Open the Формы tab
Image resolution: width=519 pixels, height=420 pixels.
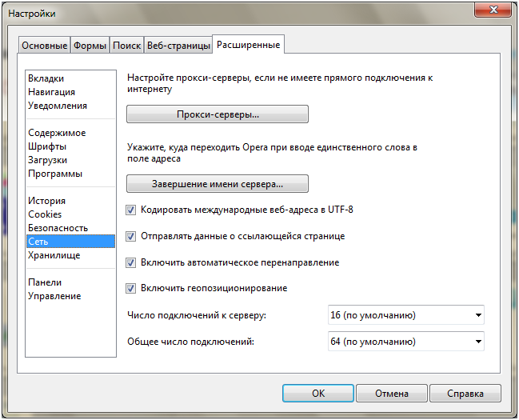click(x=90, y=46)
